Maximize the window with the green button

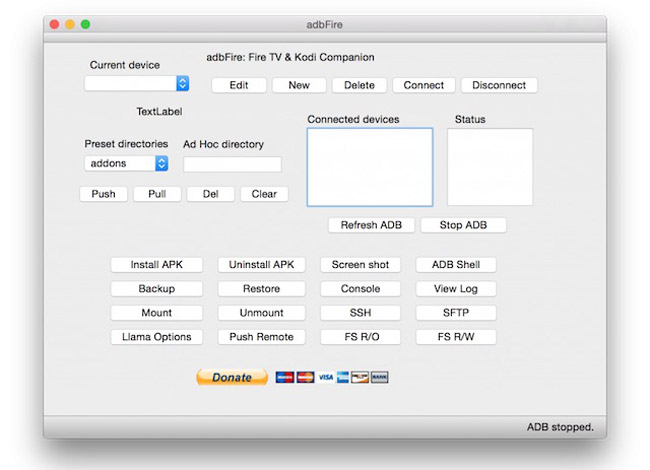tap(85, 24)
